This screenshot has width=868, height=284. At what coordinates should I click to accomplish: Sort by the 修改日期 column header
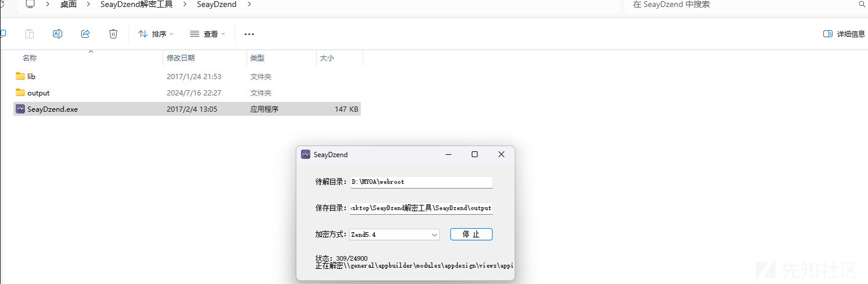tap(205, 58)
